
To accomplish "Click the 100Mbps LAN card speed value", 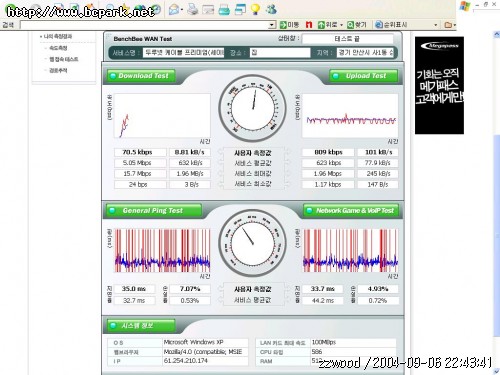I will (x=324, y=342).
